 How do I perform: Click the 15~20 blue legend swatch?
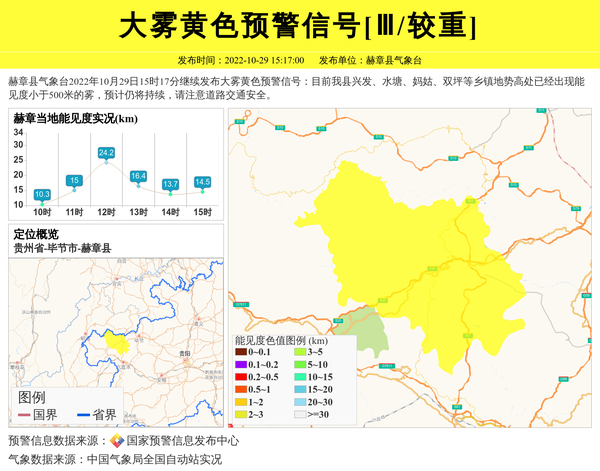299,389
